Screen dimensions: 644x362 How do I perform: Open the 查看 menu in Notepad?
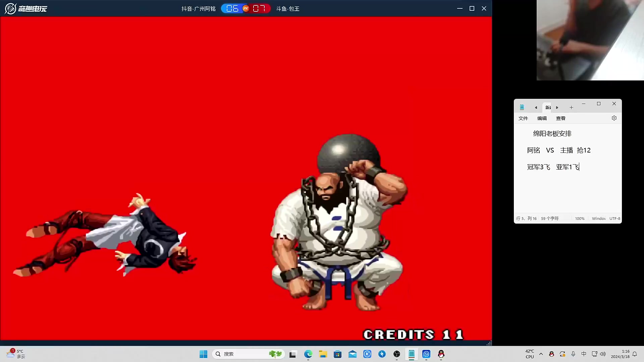[x=560, y=118]
